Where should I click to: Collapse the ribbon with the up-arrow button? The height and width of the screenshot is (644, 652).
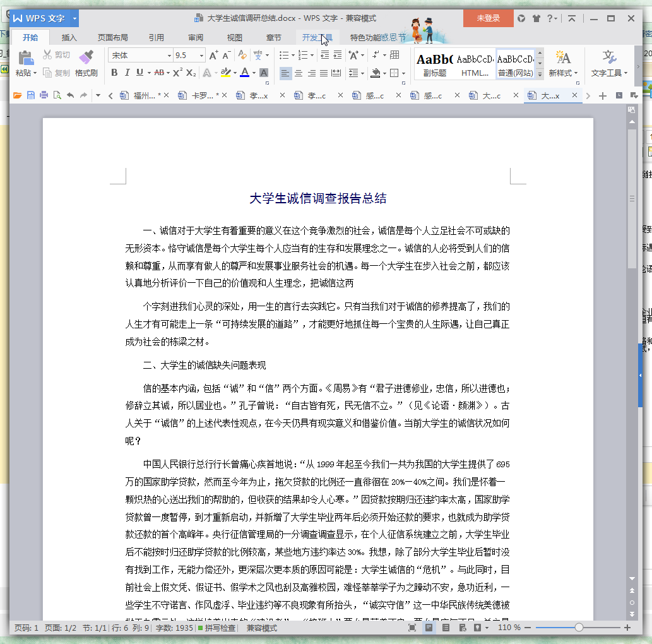coord(572,18)
